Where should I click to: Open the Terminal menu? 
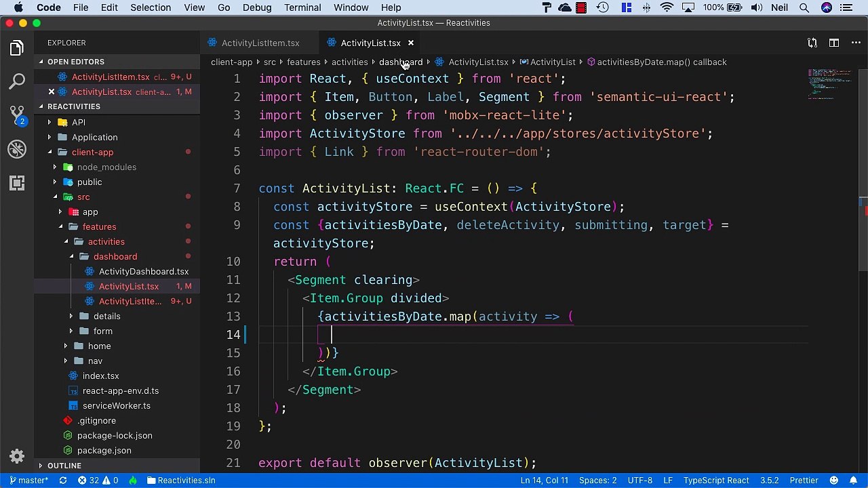tap(302, 7)
